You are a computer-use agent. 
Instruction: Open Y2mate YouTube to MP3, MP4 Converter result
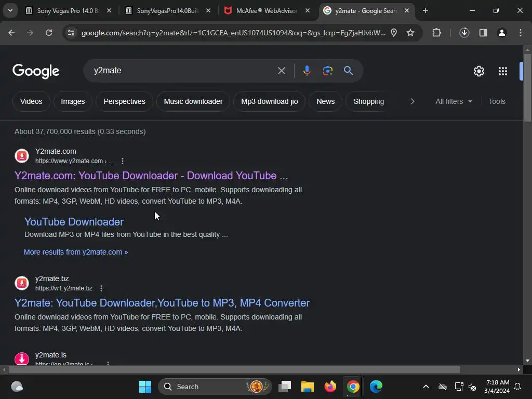point(162,303)
